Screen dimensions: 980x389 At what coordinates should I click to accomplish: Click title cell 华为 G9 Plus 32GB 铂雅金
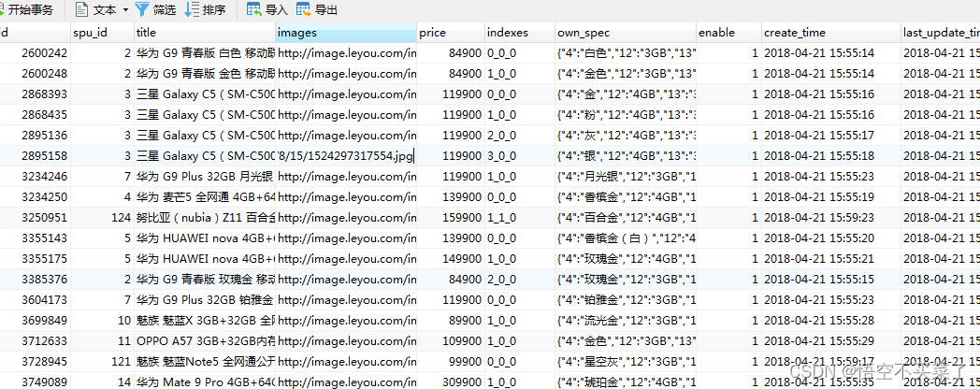pyautogui.click(x=205, y=301)
